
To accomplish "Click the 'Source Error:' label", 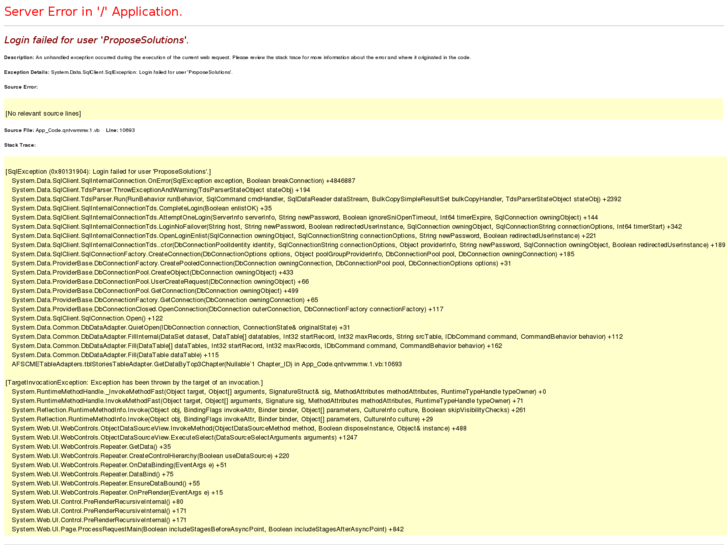I will click(x=21, y=87).
